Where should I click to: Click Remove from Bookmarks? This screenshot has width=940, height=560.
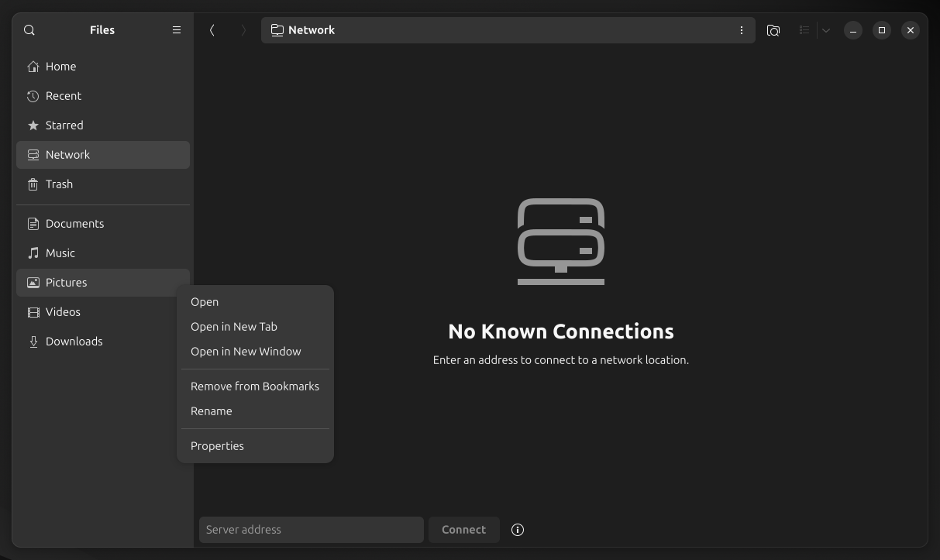pos(255,387)
